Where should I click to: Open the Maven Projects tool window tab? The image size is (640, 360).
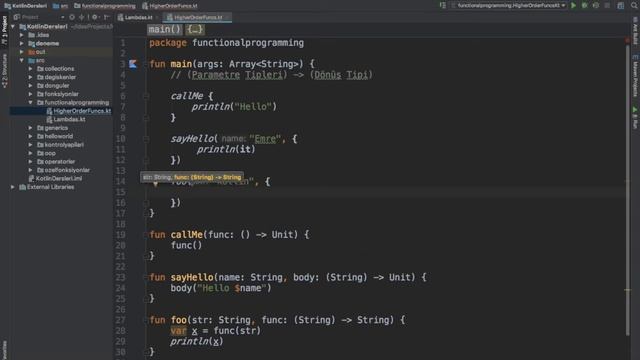[x=635, y=76]
